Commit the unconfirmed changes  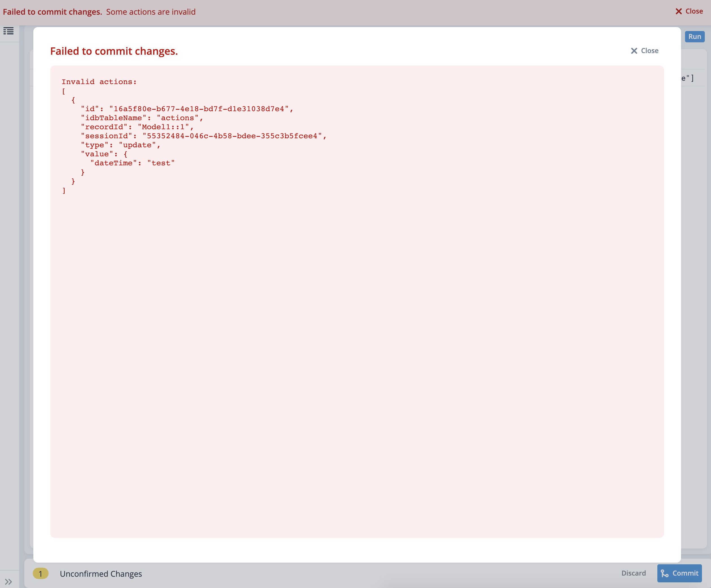(679, 573)
